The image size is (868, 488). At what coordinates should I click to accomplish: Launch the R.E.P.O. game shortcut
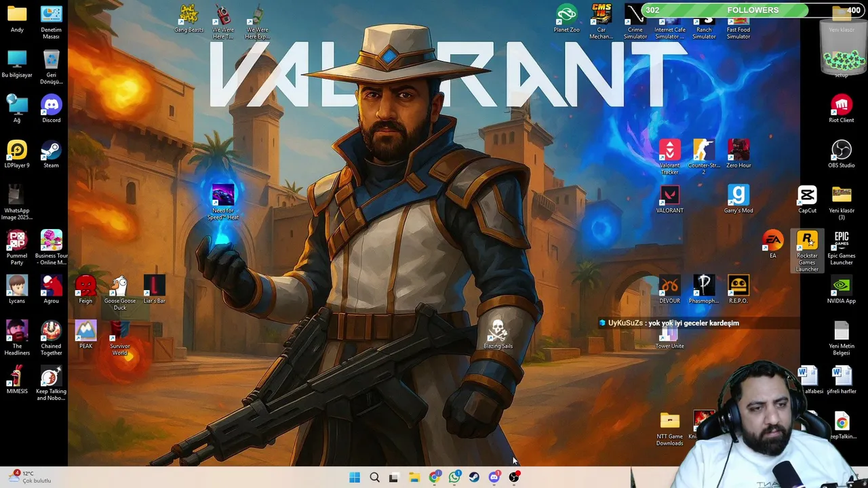(738, 290)
